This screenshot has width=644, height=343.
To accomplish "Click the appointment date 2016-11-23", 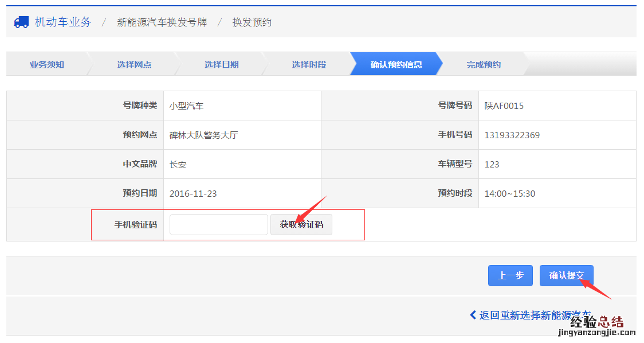I will pos(193,194).
